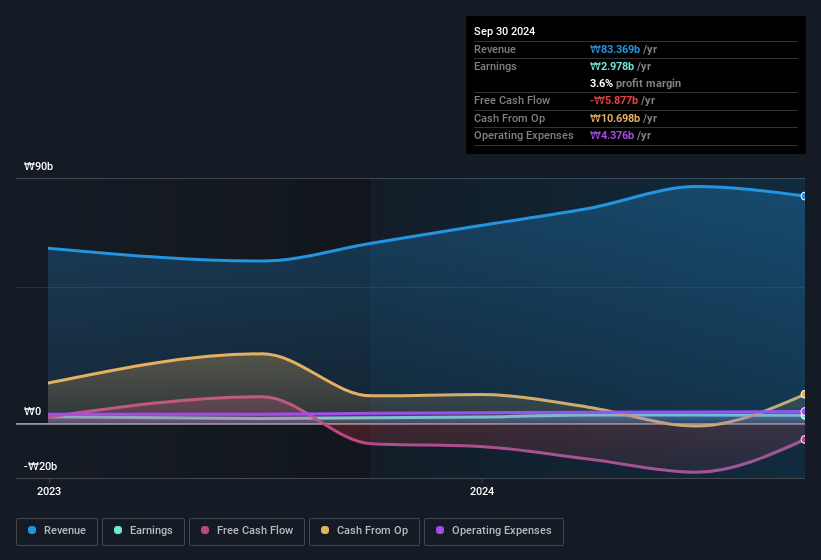Click the ₩2.978b earnings value
The height and width of the screenshot is (560, 821).
pos(612,66)
